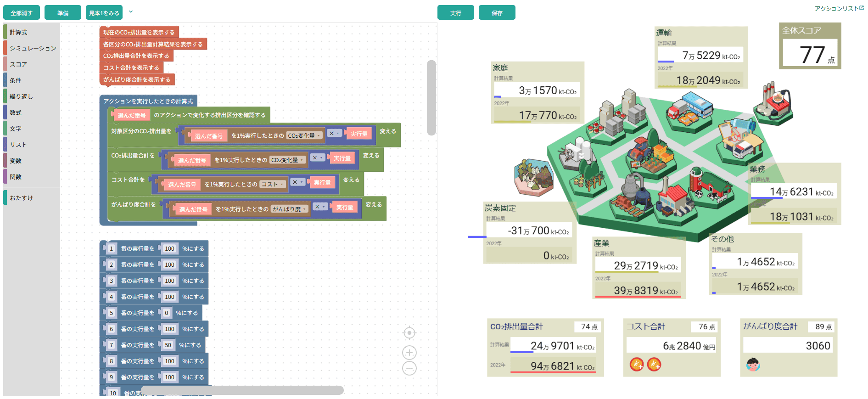The image size is (868, 399).
Task: Open the 繰り返し block category
Action: pos(21,96)
